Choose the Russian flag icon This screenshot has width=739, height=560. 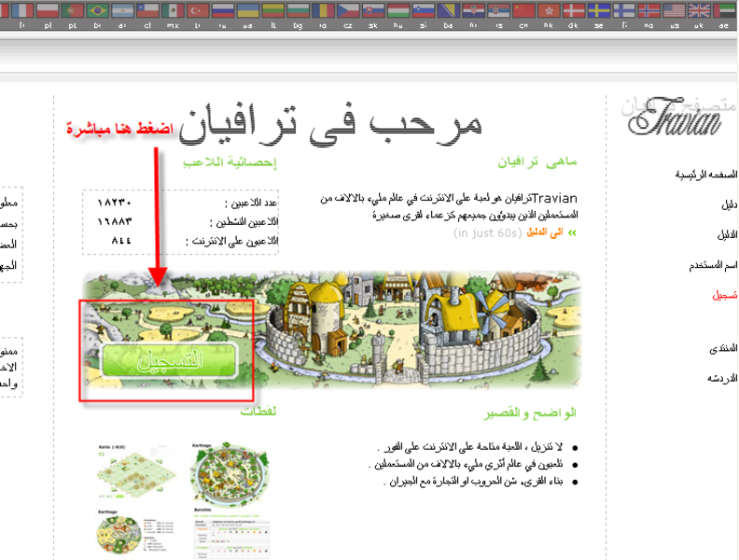pyautogui.click(x=222, y=10)
